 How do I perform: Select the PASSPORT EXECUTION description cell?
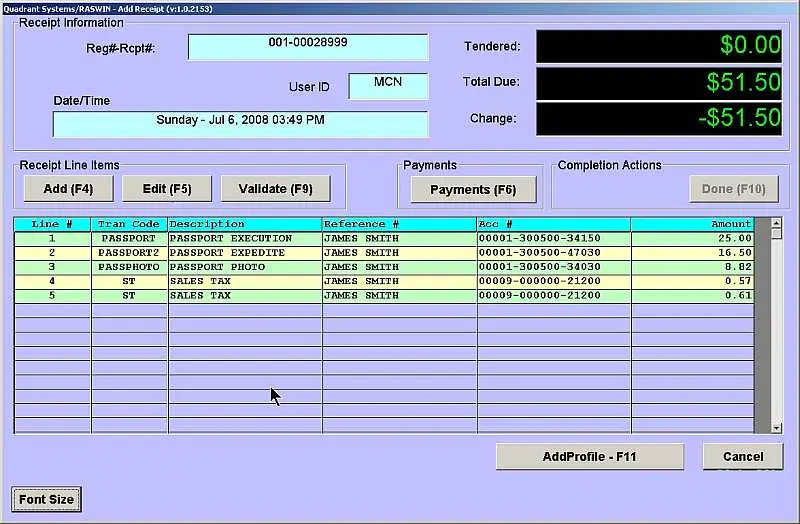245,239
